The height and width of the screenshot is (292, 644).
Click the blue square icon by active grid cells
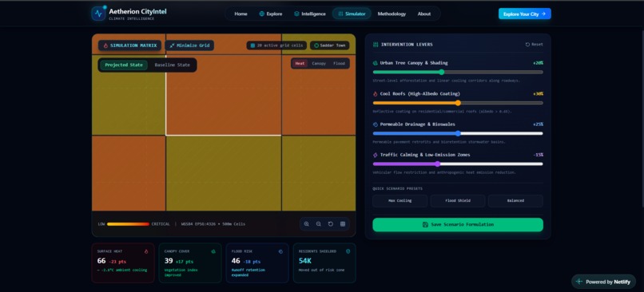point(253,45)
